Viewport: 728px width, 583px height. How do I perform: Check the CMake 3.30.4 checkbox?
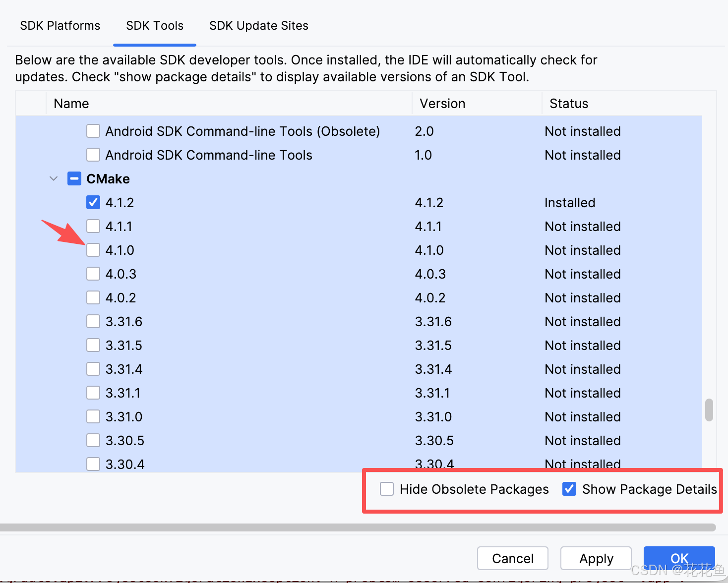(93, 464)
